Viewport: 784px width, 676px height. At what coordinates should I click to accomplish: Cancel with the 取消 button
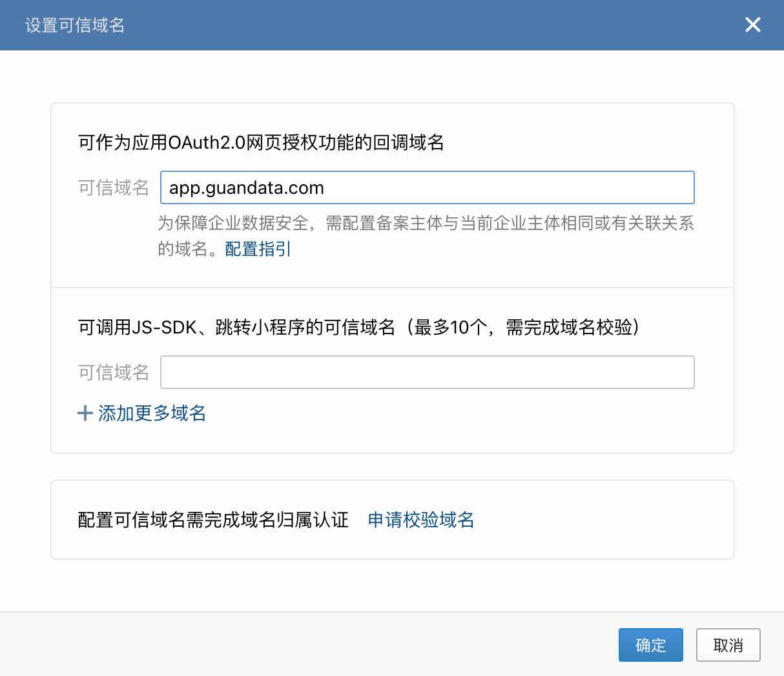tap(728, 645)
